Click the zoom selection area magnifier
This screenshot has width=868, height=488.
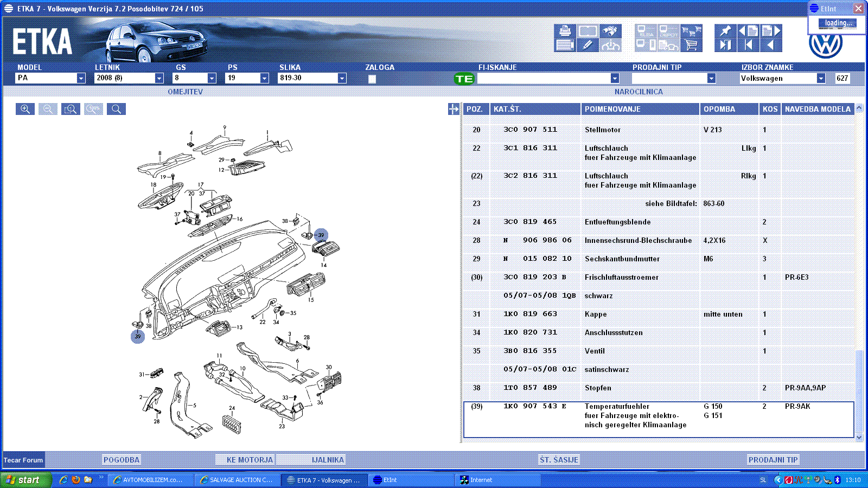(71, 109)
